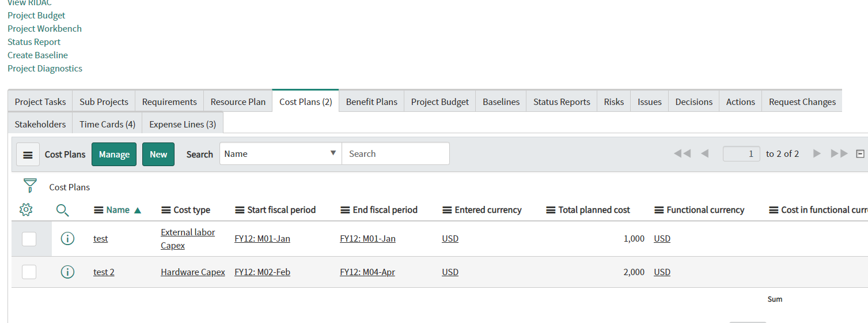Click Project Diagnostics link

coord(45,69)
